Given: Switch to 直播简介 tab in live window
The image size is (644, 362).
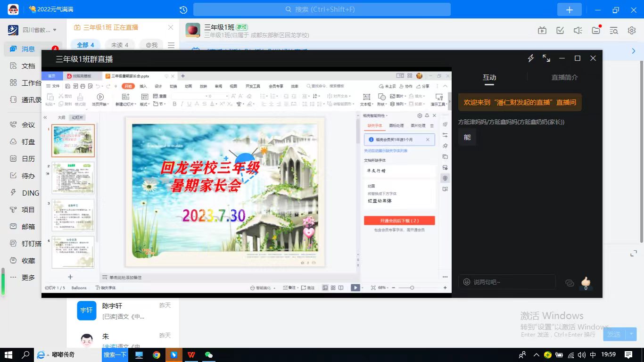Looking at the screenshot, I should (565, 77).
